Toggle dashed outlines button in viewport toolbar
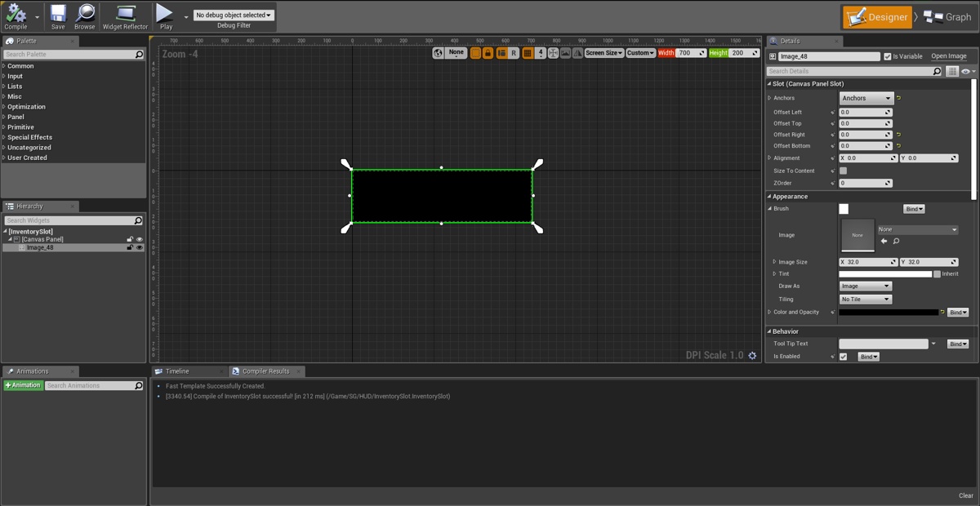 (475, 53)
